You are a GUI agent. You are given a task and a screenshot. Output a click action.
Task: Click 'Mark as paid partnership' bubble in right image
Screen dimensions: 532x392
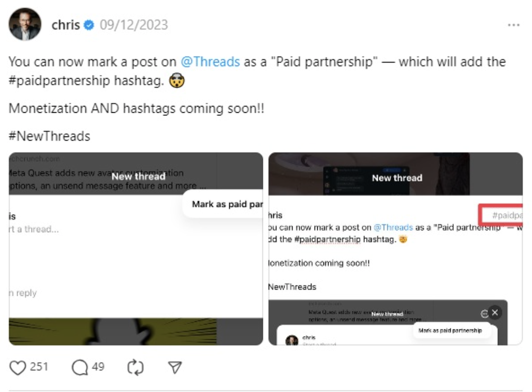[x=450, y=330]
